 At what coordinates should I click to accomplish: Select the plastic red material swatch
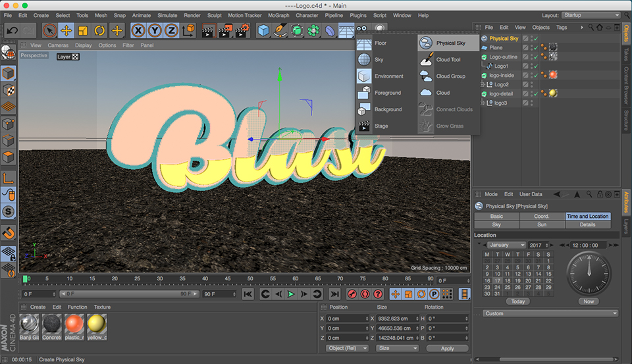click(x=74, y=327)
